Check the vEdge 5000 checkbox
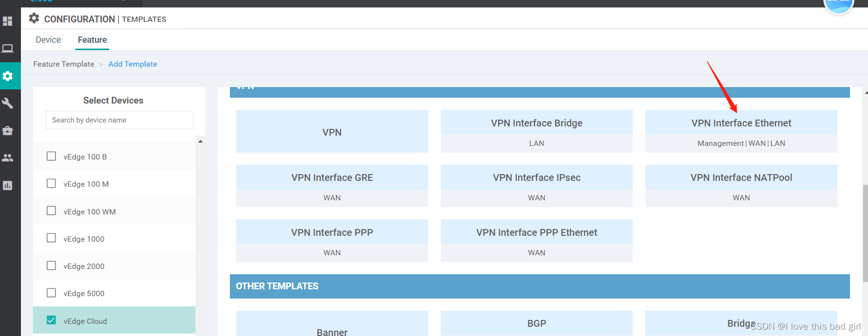868x336 pixels. (51, 293)
